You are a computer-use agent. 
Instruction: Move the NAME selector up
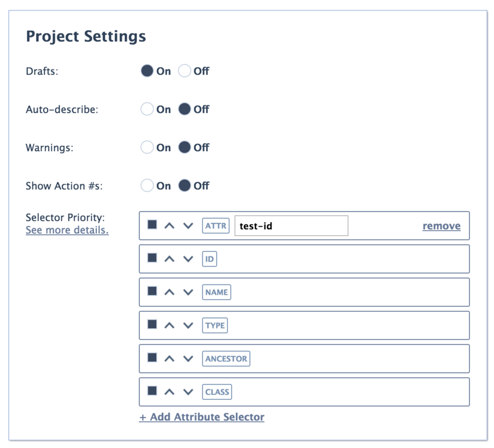click(170, 292)
